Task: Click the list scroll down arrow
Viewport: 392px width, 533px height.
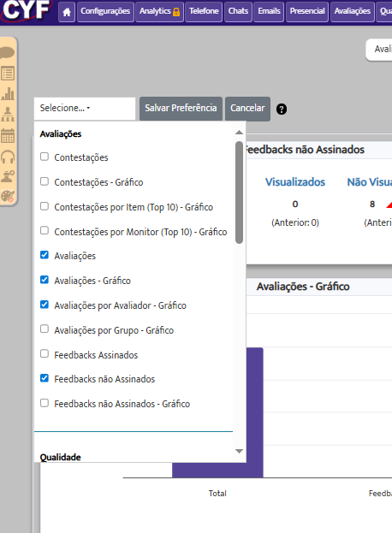Action: [x=239, y=451]
